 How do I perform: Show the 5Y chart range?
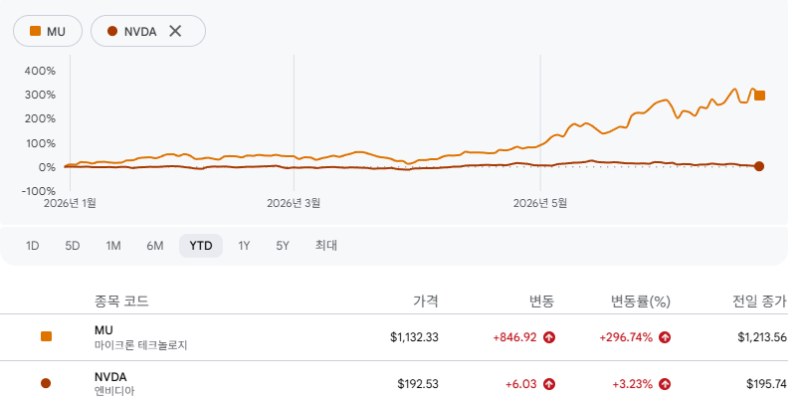[283, 246]
